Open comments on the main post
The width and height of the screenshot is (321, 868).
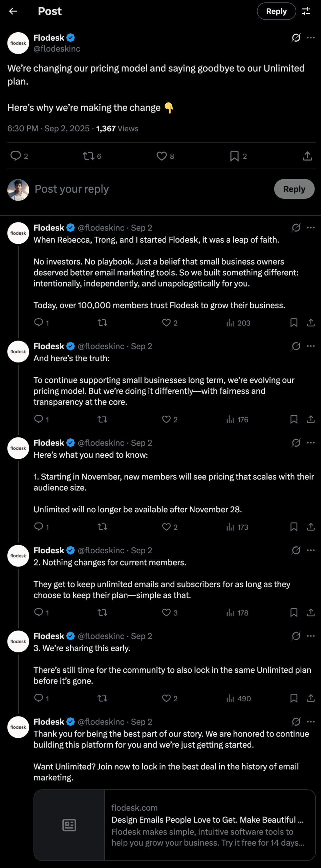coord(16,156)
